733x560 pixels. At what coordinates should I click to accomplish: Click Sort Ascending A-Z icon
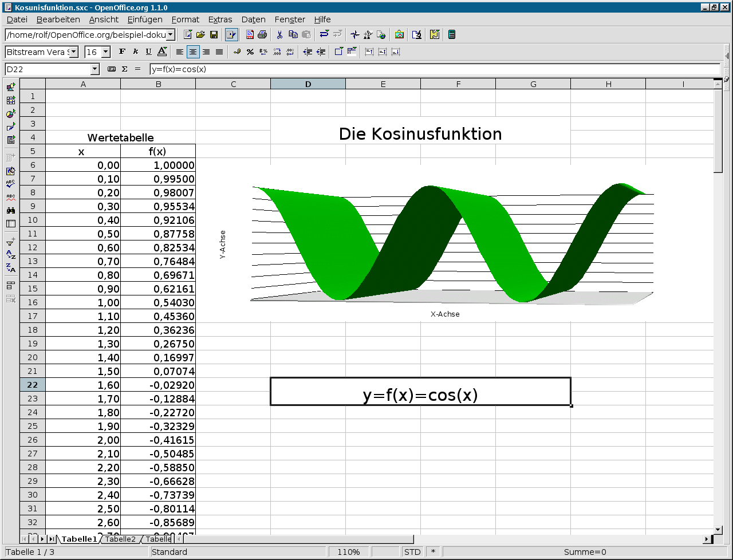(x=11, y=254)
